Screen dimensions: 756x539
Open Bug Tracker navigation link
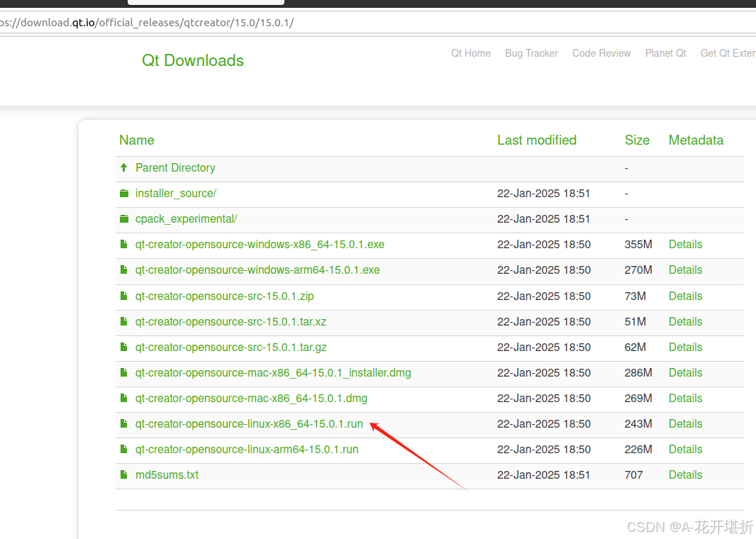tap(531, 53)
